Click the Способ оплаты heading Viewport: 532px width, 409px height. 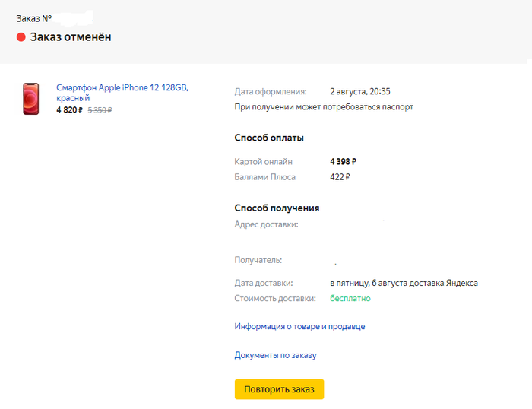269,138
